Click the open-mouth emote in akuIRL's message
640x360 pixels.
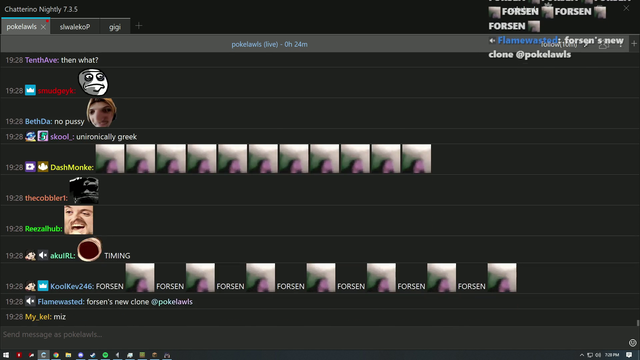coord(89,250)
